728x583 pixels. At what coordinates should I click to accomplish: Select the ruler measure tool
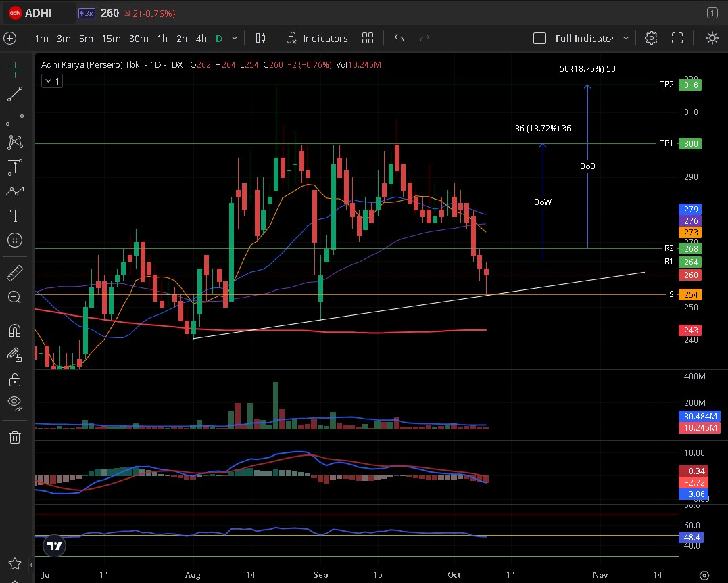(x=14, y=273)
